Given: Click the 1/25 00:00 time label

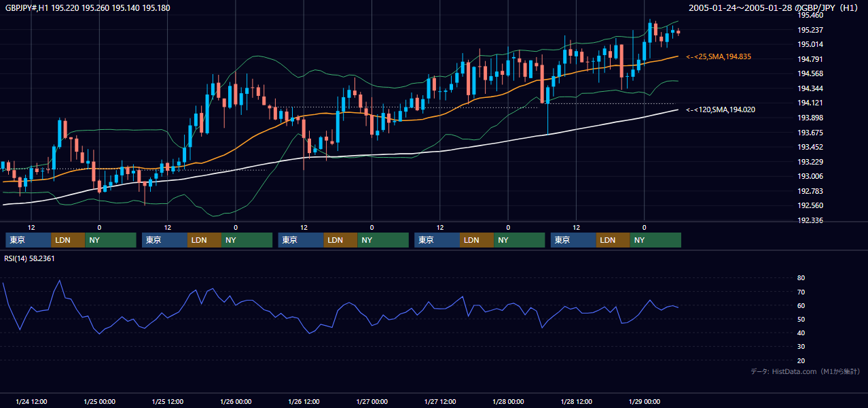Looking at the screenshot, I should click(x=99, y=402).
